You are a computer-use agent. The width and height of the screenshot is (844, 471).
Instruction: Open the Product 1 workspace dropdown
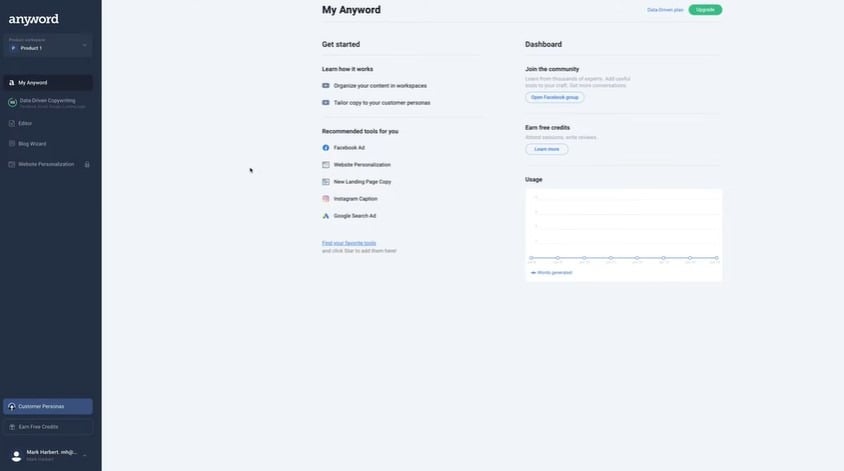coord(47,45)
